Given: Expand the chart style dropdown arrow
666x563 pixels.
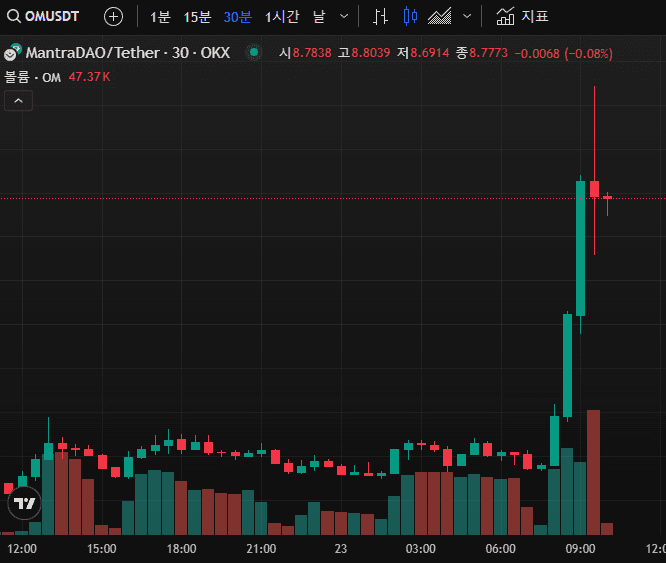Looking at the screenshot, I should (x=467, y=17).
